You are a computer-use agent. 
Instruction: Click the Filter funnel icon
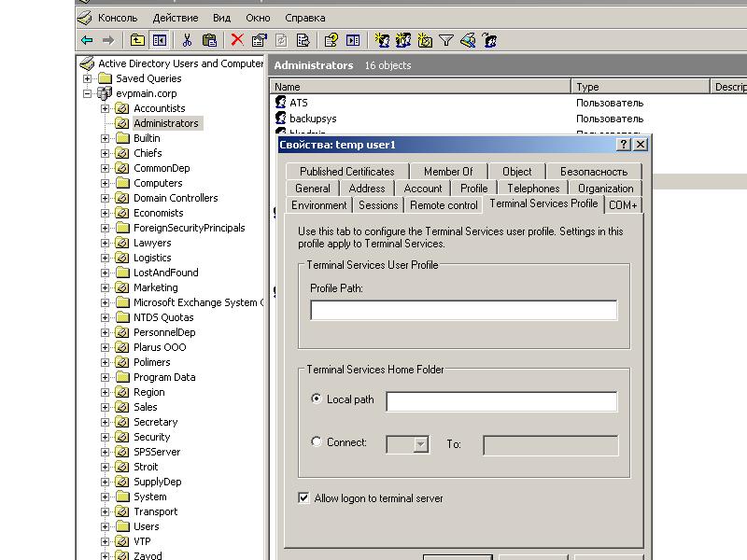coord(446,40)
